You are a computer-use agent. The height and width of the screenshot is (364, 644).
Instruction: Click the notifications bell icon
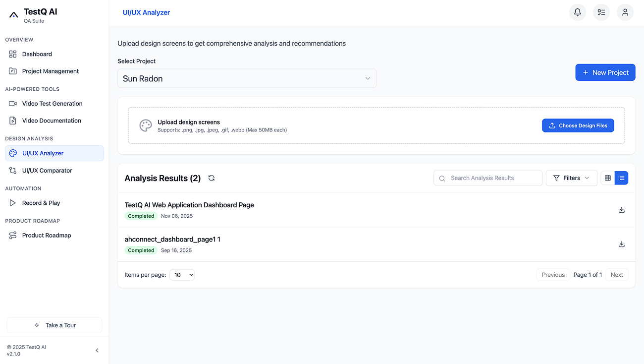(x=577, y=12)
